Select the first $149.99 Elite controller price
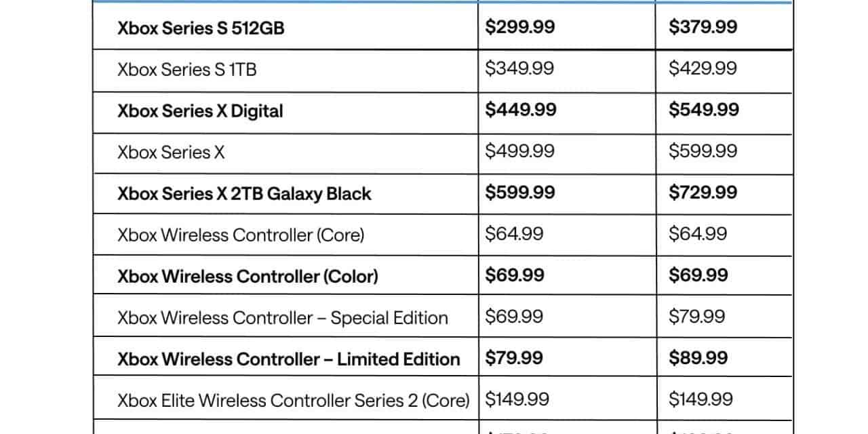This screenshot has height=434, width=868. [x=517, y=399]
